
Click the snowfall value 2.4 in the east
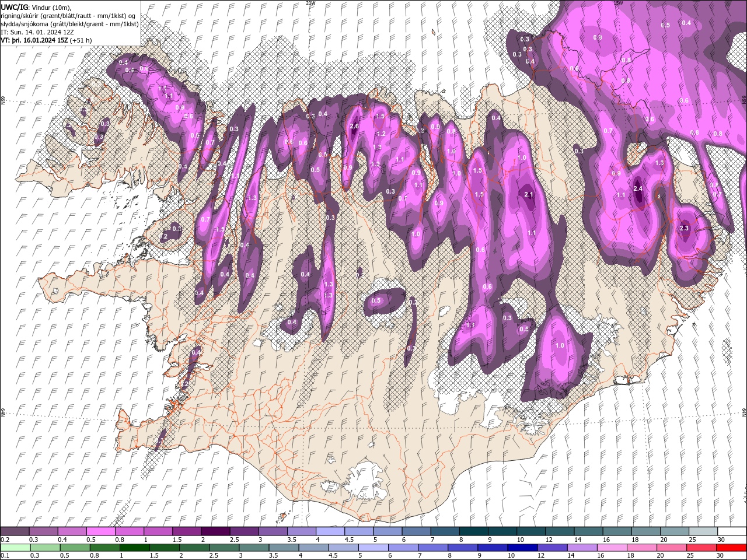638,188
